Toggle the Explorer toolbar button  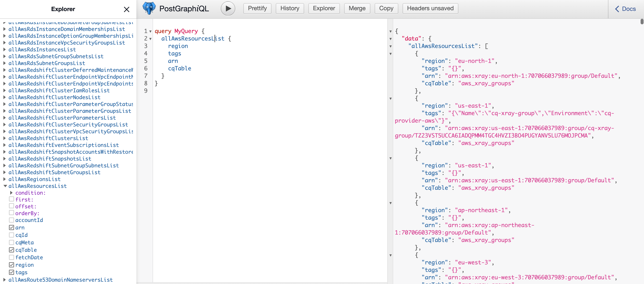click(324, 9)
